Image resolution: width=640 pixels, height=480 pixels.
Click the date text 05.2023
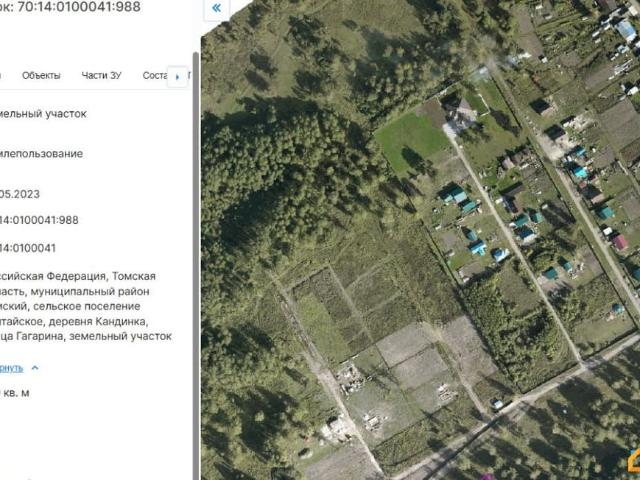pos(20,194)
